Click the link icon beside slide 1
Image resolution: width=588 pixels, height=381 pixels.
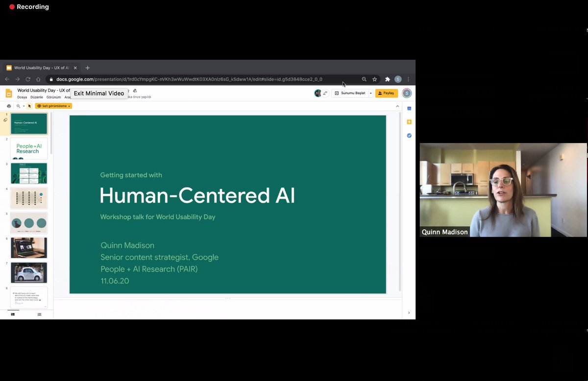click(5, 120)
